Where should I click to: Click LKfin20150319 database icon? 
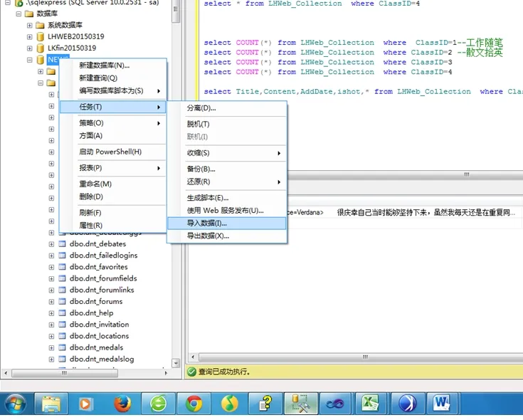pos(40,48)
